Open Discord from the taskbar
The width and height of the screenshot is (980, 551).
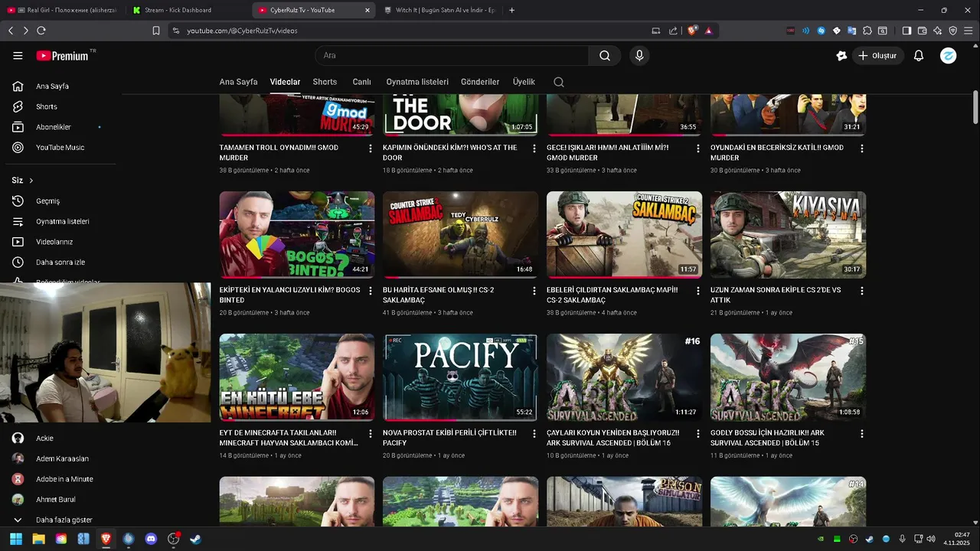[x=151, y=539]
